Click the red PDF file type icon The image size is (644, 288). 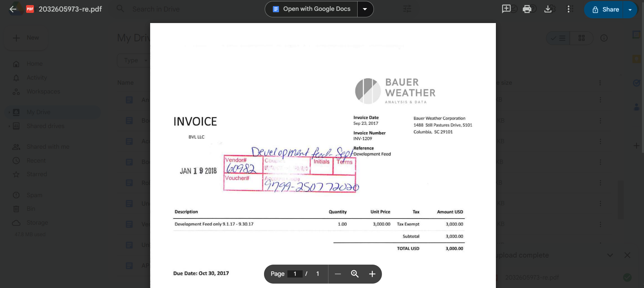30,9
